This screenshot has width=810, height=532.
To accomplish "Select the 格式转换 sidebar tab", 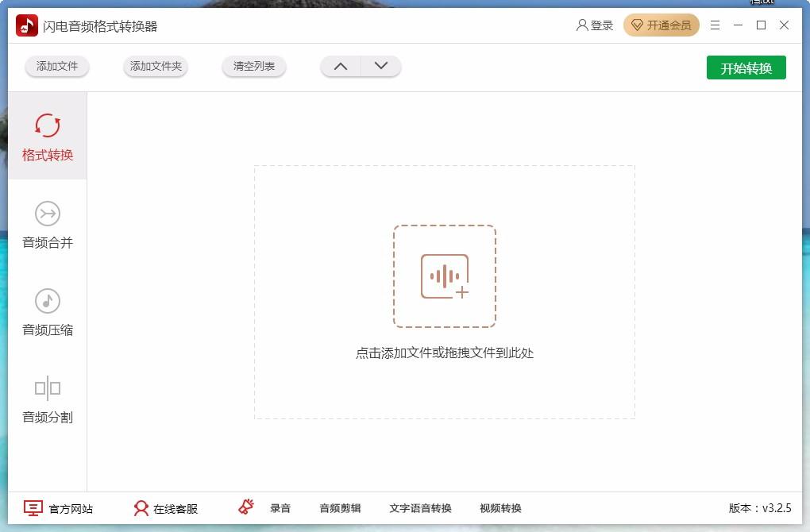I will click(47, 137).
